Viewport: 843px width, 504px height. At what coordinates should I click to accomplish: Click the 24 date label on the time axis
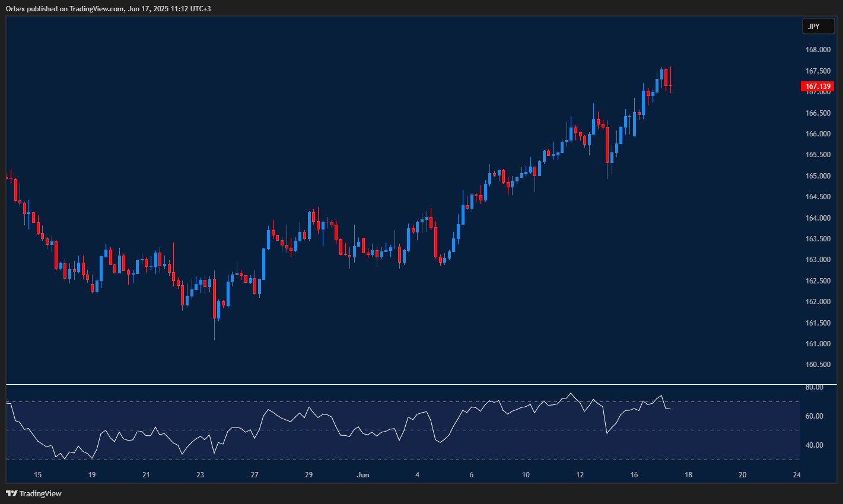pyautogui.click(x=797, y=475)
